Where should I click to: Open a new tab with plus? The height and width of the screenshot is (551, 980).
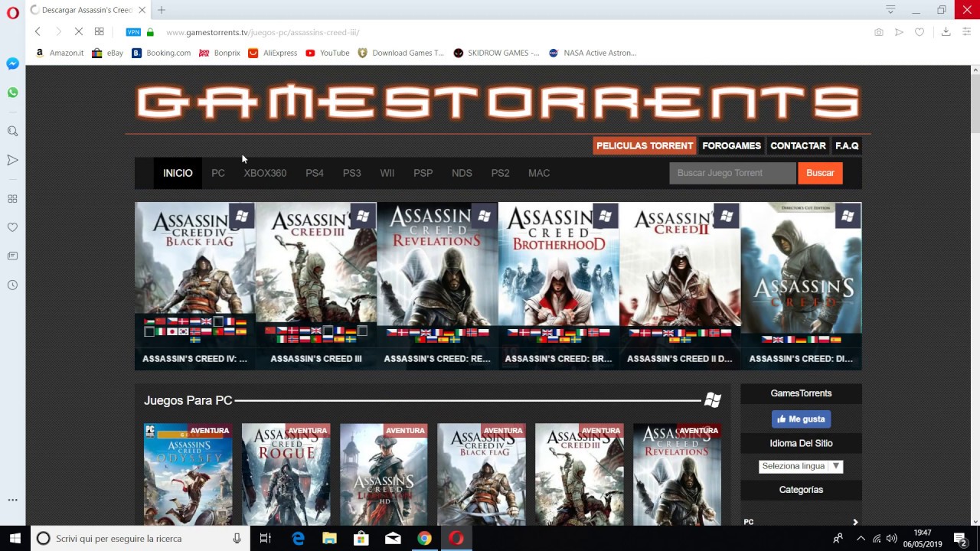pos(161,10)
